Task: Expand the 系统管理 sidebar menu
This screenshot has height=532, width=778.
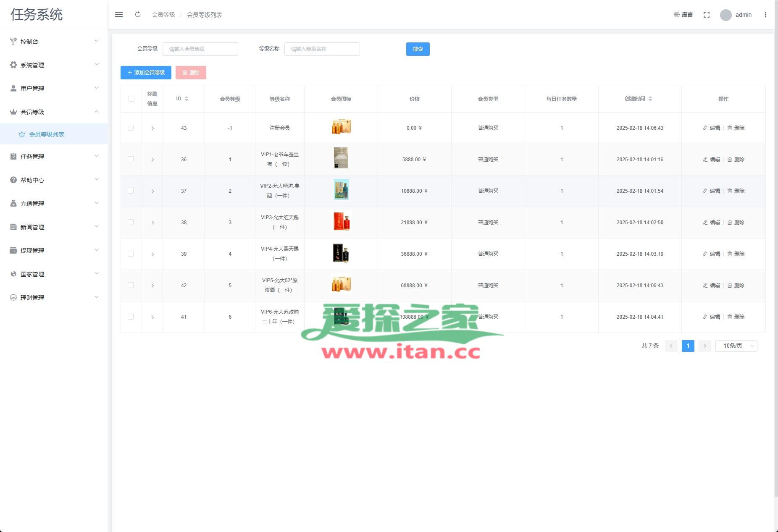Action: [x=54, y=65]
